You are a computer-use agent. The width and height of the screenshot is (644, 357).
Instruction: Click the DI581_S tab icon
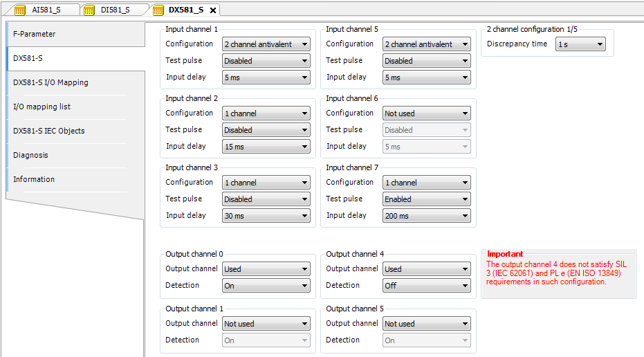[x=89, y=10]
